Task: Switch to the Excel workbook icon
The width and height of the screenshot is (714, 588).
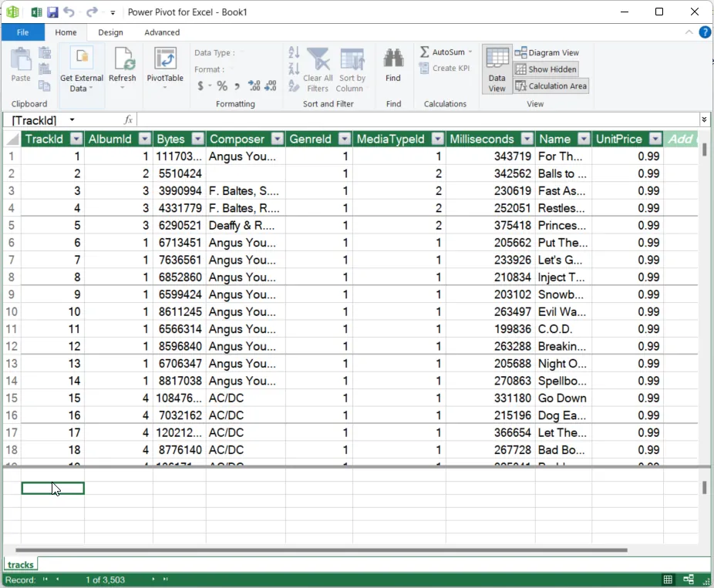Action: [36, 12]
